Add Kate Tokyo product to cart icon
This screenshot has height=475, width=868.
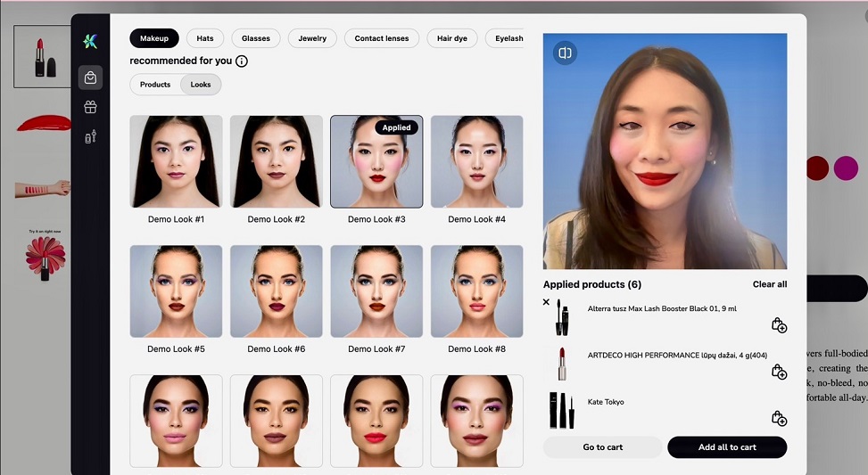(x=778, y=418)
